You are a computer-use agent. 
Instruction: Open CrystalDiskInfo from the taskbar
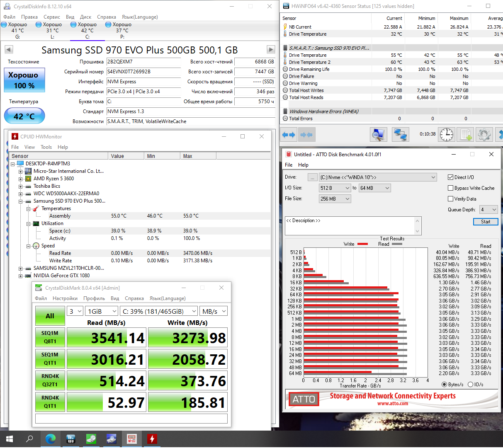[x=112, y=438]
